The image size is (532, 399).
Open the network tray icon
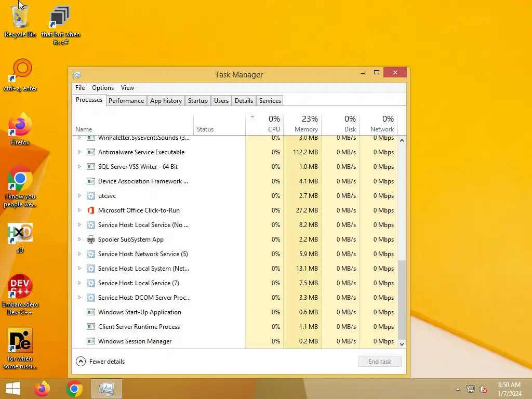(x=471, y=389)
